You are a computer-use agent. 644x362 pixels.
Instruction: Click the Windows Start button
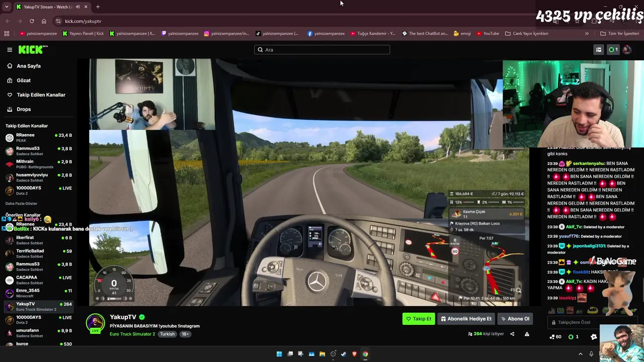tap(279, 354)
